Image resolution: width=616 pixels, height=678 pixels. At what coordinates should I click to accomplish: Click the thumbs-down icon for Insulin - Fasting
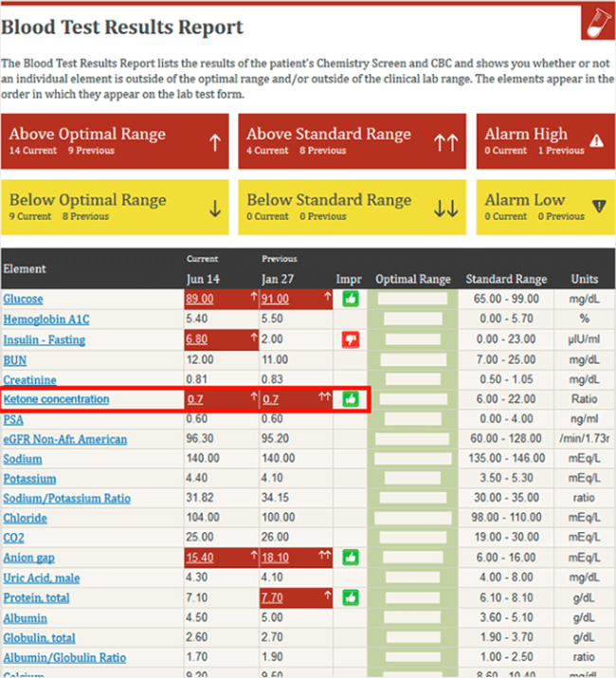351,339
